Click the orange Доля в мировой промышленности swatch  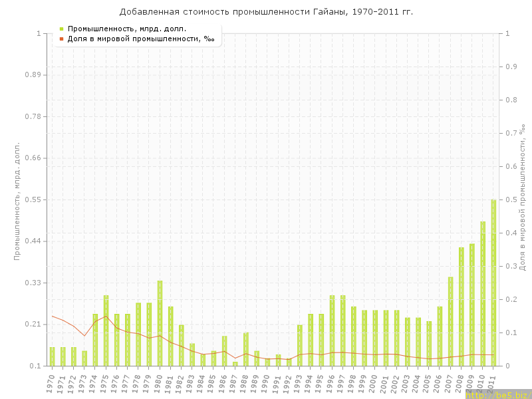(x=61, y=39)
